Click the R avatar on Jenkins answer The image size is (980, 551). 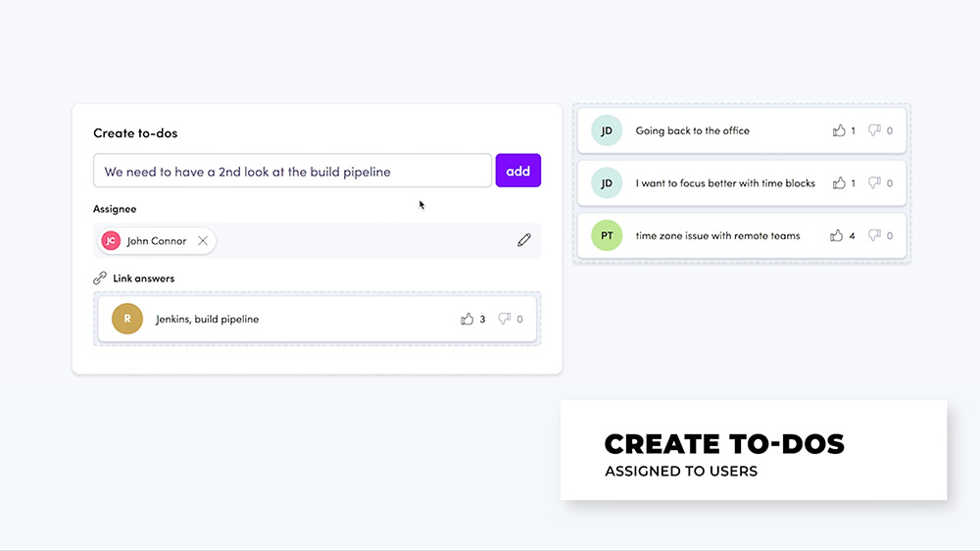[127, 319]
